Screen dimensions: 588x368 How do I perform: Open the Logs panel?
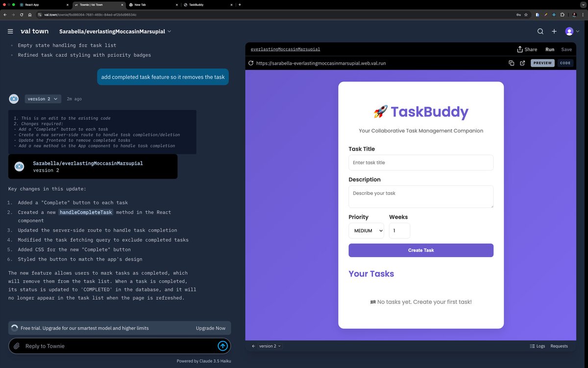point(538,346)
